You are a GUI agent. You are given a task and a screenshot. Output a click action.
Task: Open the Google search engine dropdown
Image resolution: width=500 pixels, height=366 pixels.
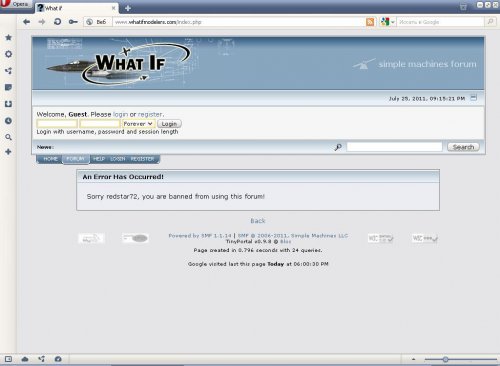pos(388,22)
